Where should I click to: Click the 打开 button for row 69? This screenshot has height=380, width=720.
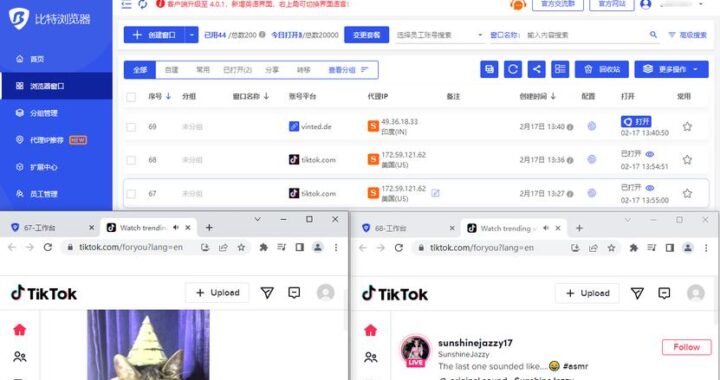[x=636, y=122]
